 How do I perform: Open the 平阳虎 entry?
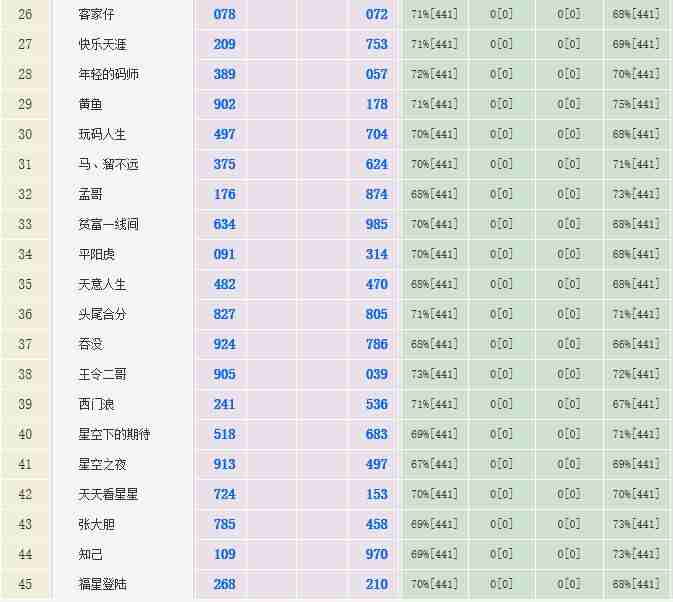97,255
